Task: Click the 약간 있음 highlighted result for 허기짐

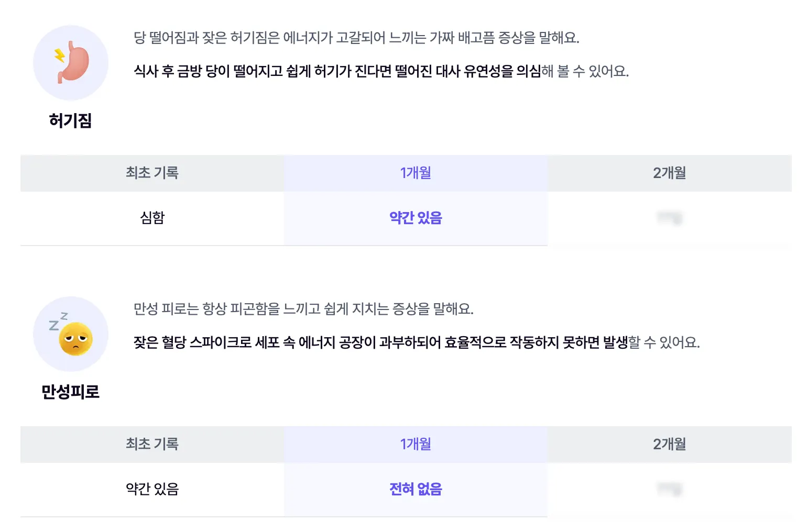Action: pyautogui.click(x=416, y=218)
